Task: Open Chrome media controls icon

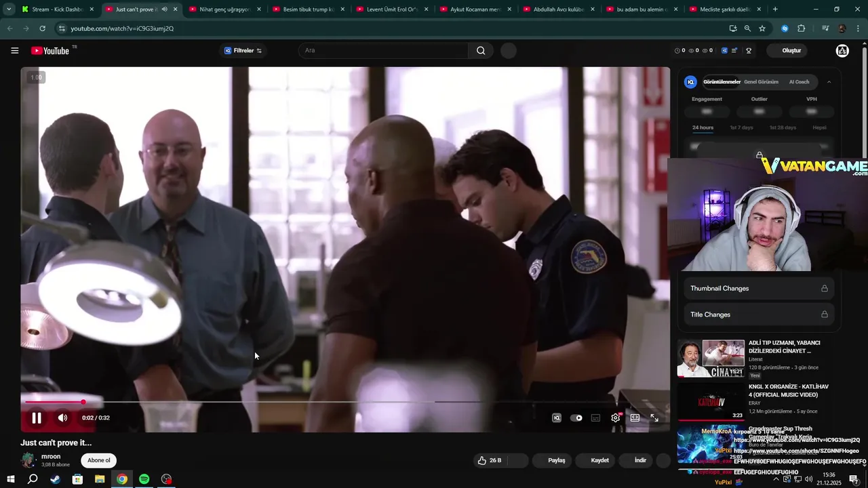Action: (x=825, y=28)
